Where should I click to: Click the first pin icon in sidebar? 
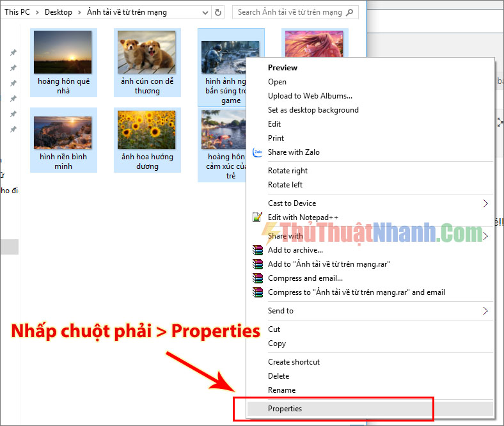[x=13, y=52]
